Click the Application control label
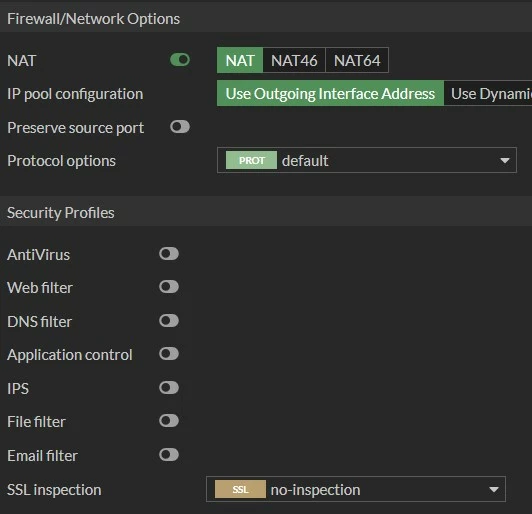The image size is (532, 514). click(70, 355)
